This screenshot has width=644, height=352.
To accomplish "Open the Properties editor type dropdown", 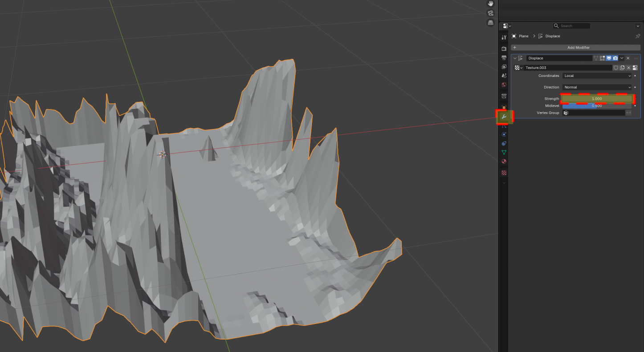I will pyautogui.click(x=507, y=26).
